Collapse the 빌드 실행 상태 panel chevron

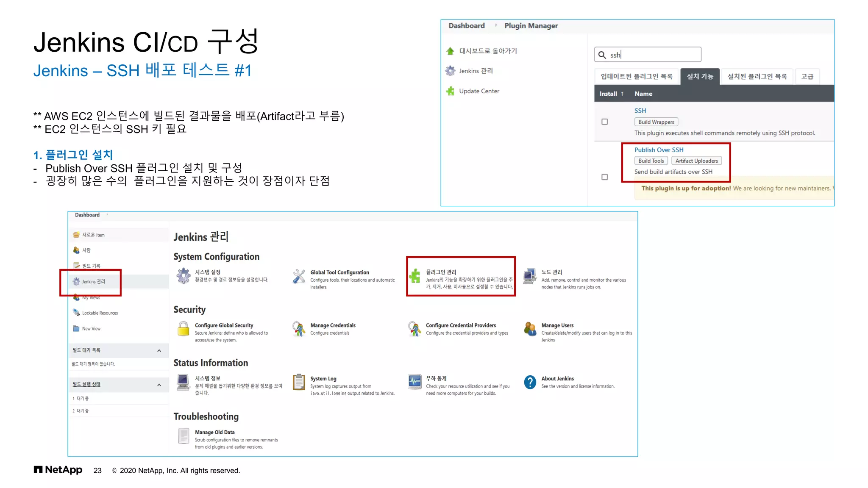pyautogui.click(x=159, y=385)
